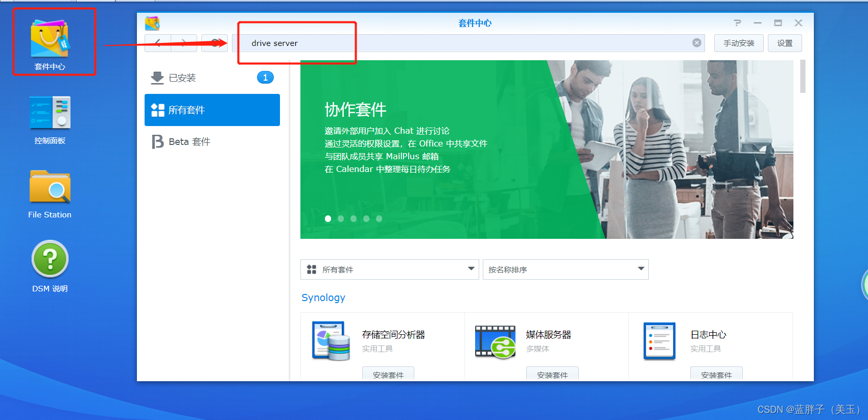Click the 日志中心 package icon
868x420 pixels.
click(660, 341)
